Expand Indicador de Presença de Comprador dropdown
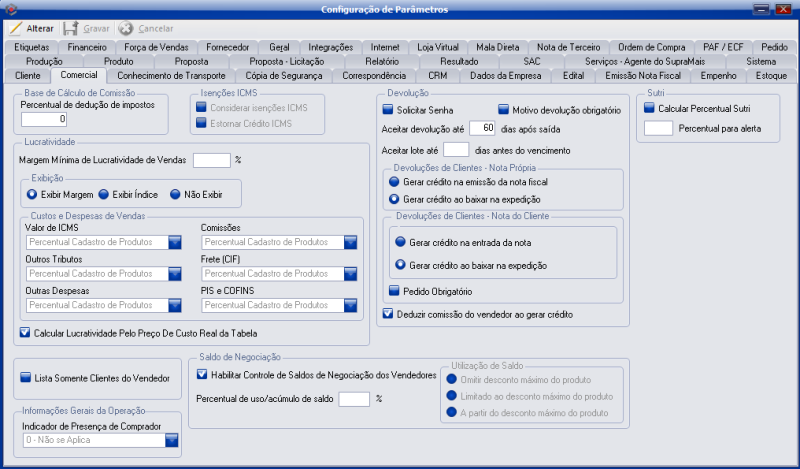 171,440
